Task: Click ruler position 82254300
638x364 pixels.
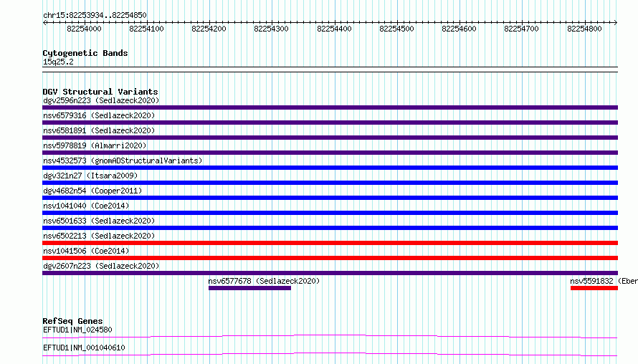Action: pyautogui.click(x=272, y=29)
